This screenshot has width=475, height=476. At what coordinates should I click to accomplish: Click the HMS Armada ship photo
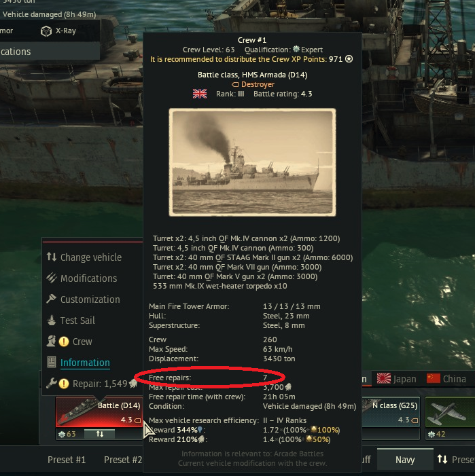coord(252,162)
